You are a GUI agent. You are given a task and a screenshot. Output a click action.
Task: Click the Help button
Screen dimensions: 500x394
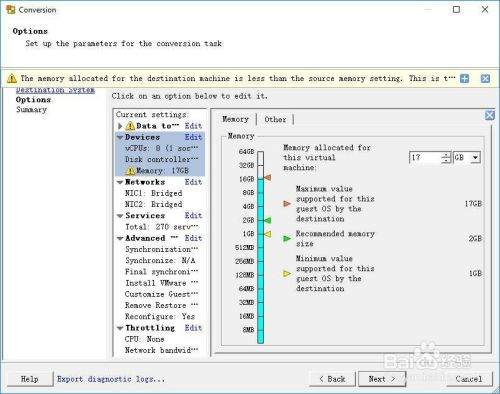(30, 379)
